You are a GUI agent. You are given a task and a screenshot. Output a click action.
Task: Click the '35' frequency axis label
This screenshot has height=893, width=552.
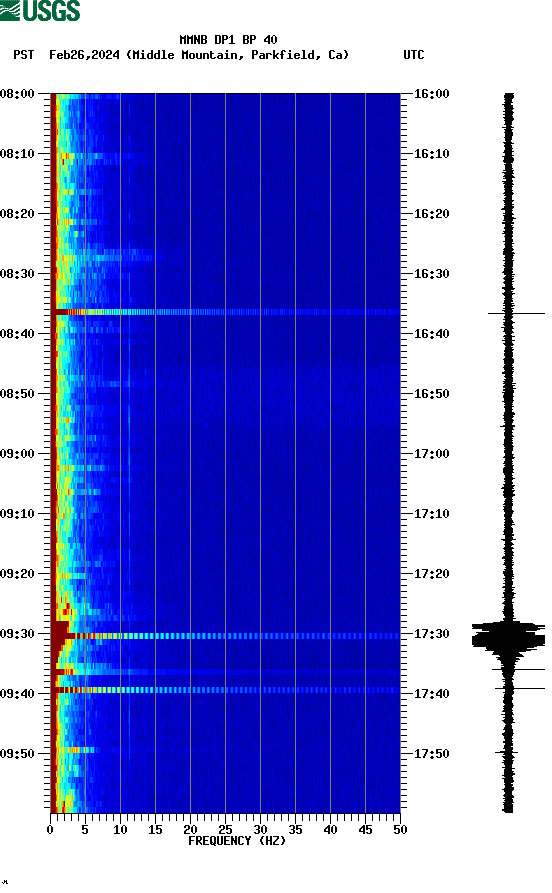[295, 830]
